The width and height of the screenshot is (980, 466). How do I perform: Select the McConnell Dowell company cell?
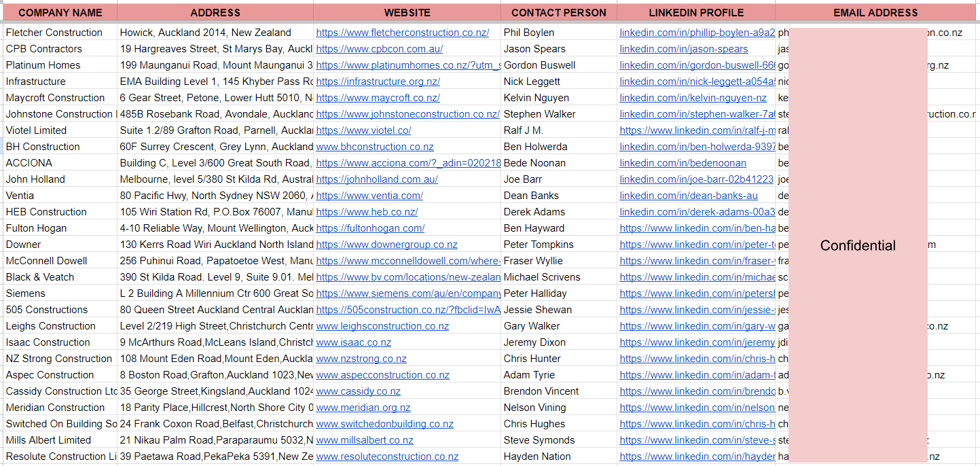(59, 261)
